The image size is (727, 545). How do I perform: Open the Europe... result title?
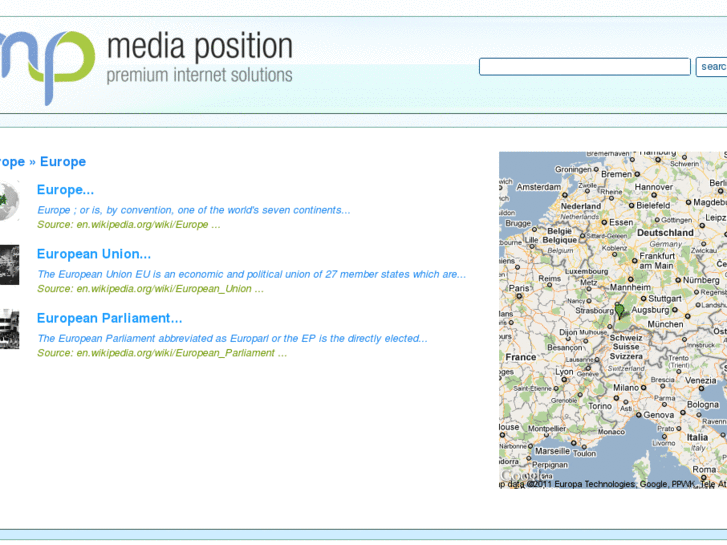tap(65, 190)
